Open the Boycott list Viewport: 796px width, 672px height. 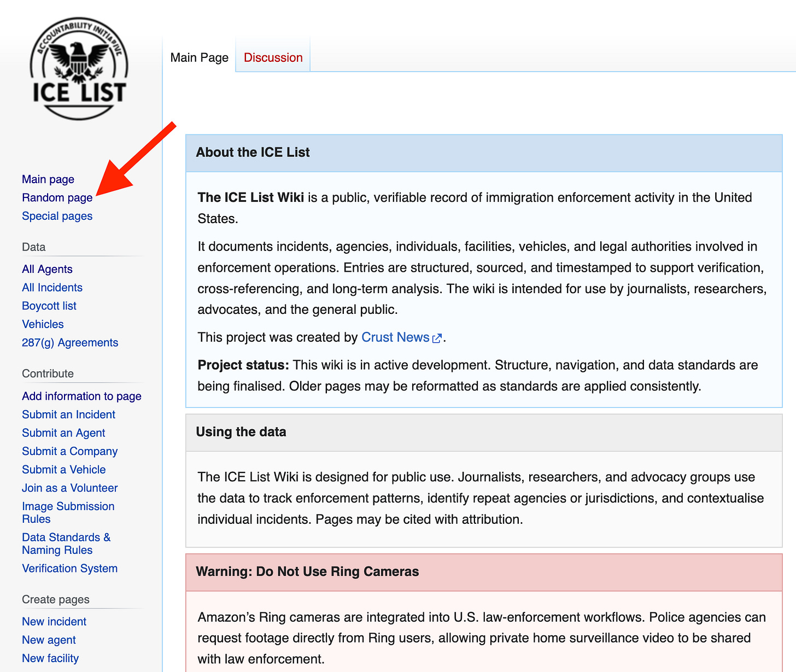tap(49, 306)
